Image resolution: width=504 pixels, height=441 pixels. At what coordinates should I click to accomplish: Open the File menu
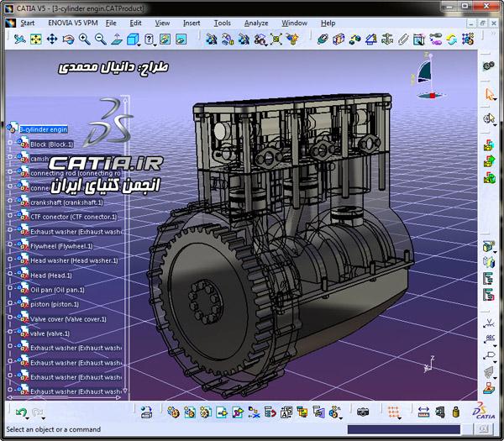[111, 24]
